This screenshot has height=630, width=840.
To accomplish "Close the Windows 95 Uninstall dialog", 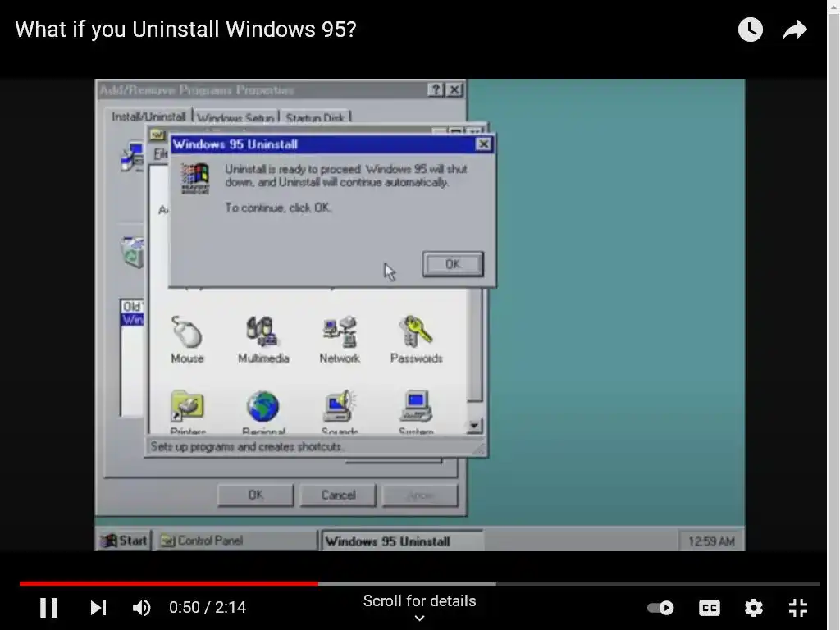I will pyautogui.click(x=483, y=144).
